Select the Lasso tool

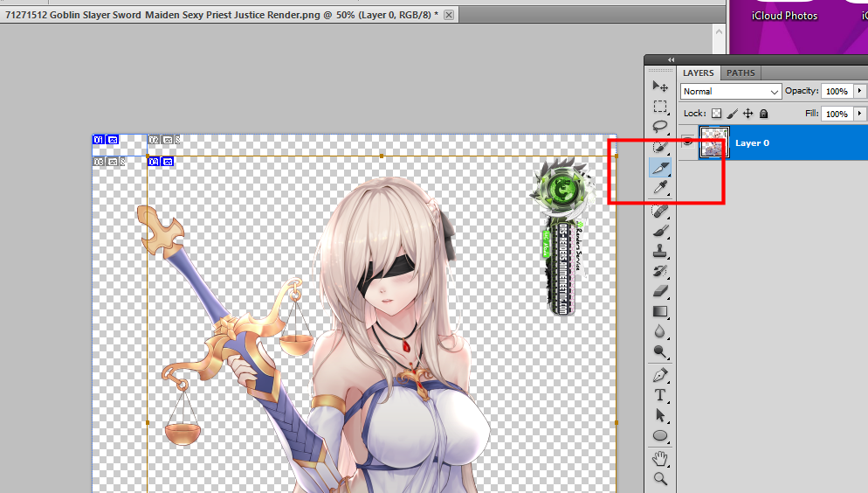tap(660, 126)
